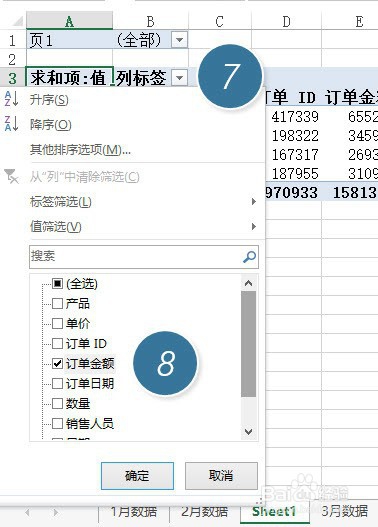378x527 pixels.
Task: Click the previous sheet navigation arrow
Action: coord(28,513)
